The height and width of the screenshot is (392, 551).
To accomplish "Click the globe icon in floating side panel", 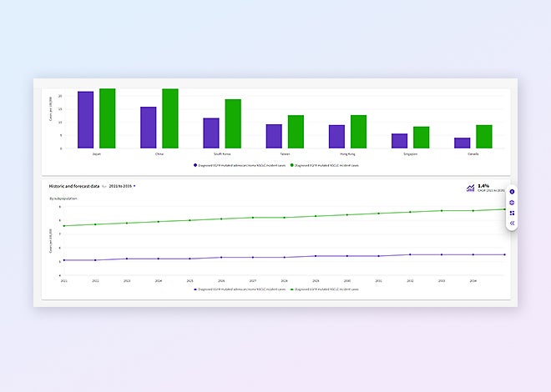I will [x=512, y=203].
